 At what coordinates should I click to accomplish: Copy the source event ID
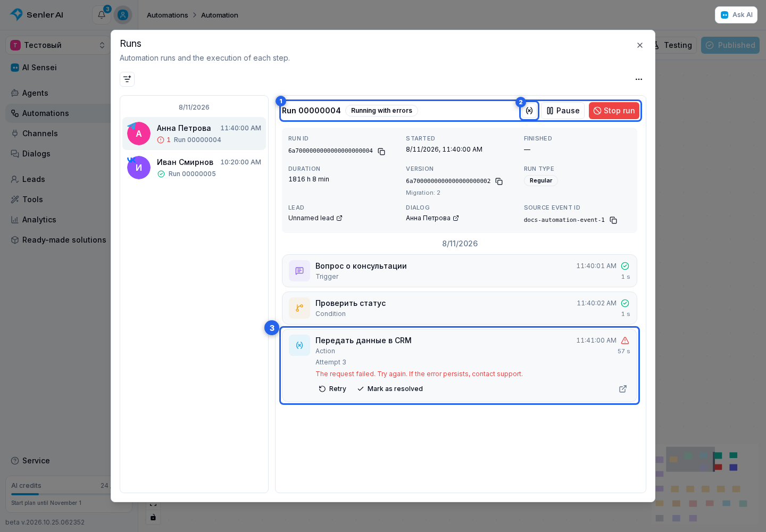point(613,220)
